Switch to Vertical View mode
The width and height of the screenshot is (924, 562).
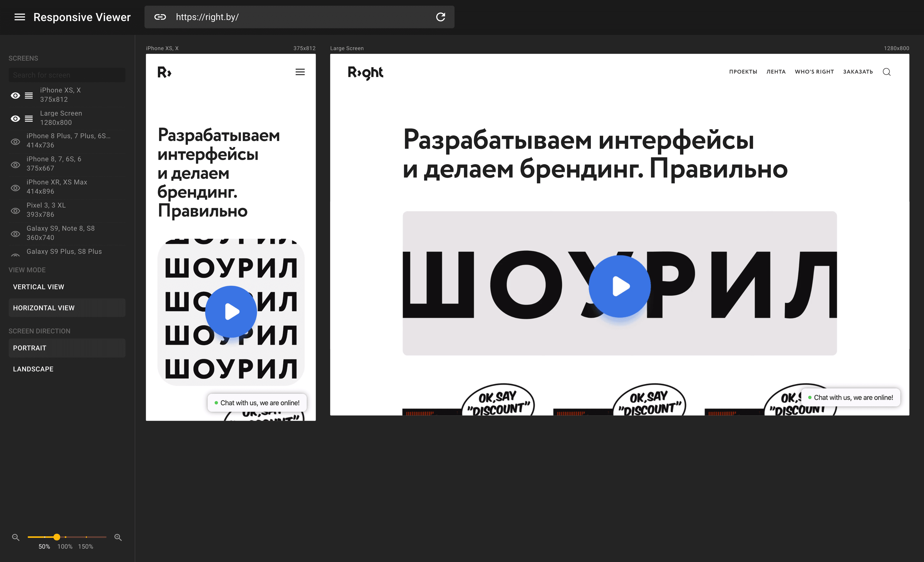point(39,287)
